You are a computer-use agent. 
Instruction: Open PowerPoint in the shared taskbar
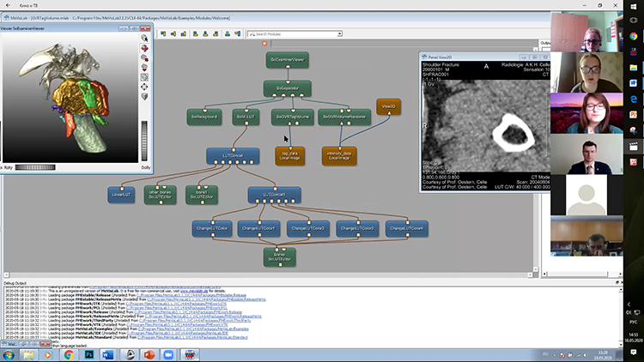point(149,355)
